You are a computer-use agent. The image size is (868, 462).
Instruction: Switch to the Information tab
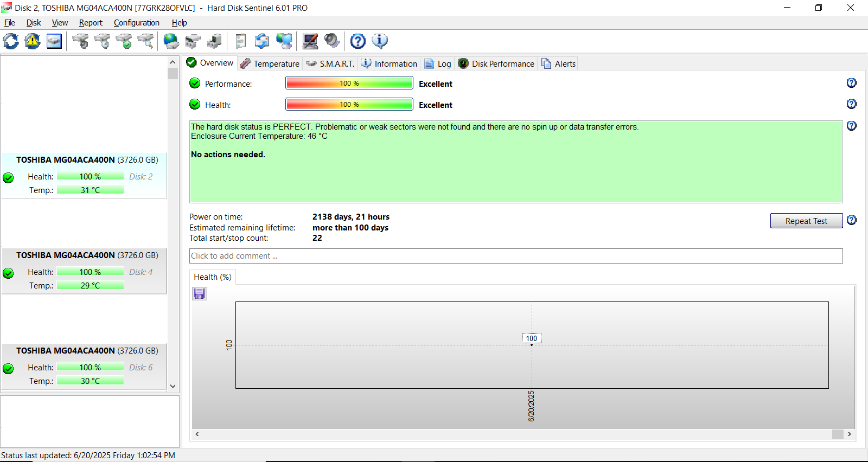tap(389, 63)
